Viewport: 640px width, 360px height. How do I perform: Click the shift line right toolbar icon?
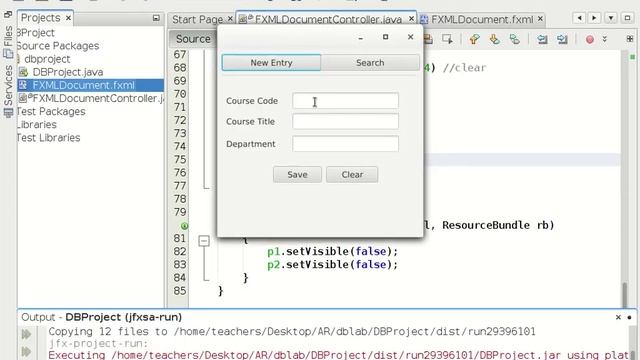pos(562,39)
